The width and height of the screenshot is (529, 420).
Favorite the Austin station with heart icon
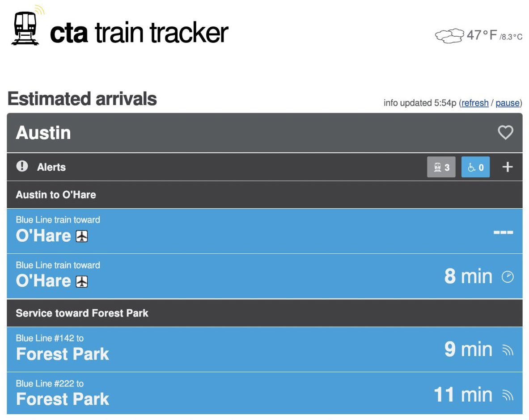pyautogui.click(x=505, y=132)
